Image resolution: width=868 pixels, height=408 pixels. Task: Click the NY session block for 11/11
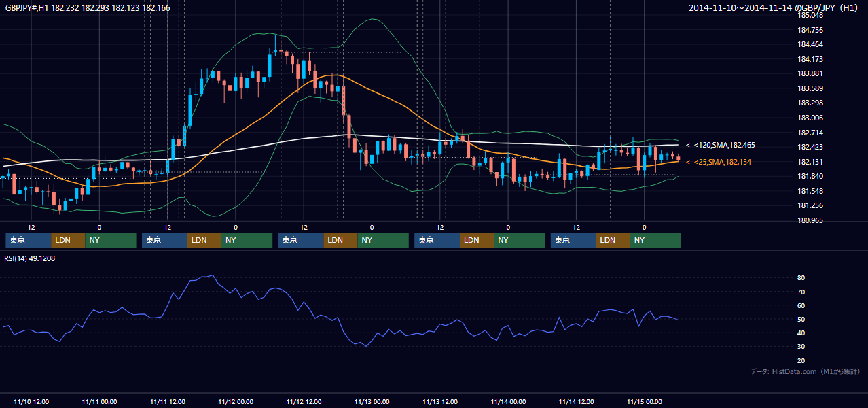click(x=247, y=240)
